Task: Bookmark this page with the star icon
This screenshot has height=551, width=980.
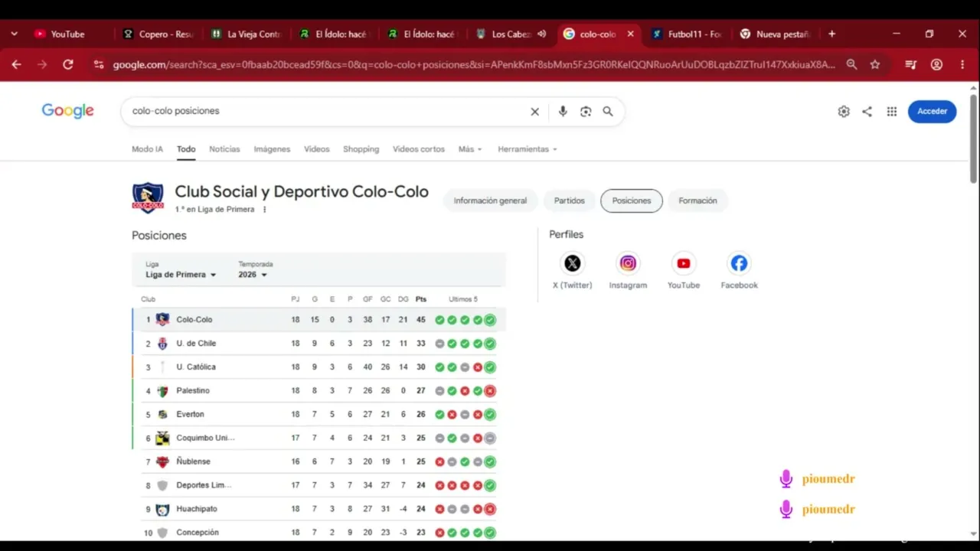Action: pos(875,65)
